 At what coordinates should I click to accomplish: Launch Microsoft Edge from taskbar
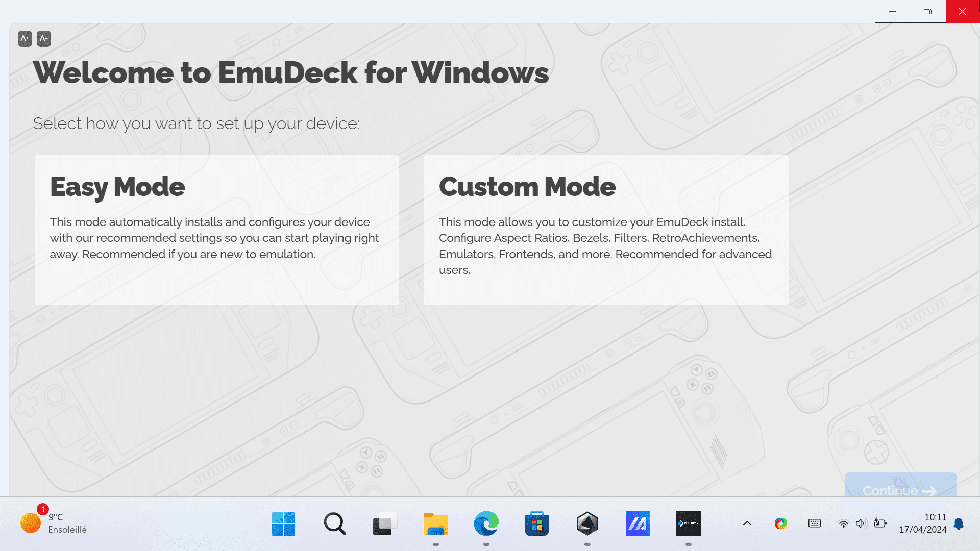(x=486, y=523)
